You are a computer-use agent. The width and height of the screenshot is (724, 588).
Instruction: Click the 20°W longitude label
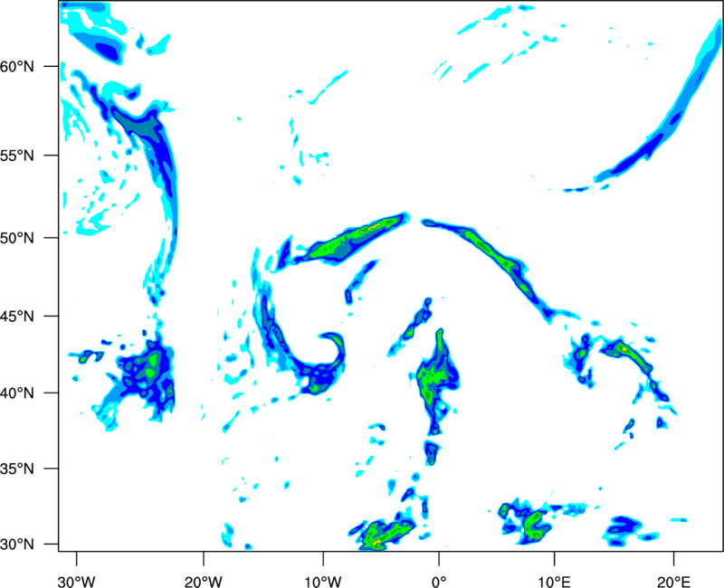click(204, 582)
